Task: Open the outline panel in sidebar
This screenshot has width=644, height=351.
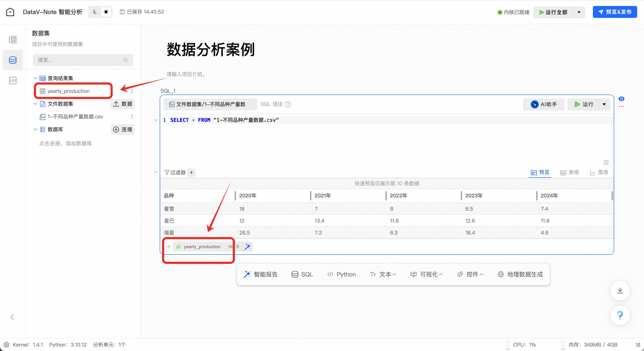Action: point(13,39)
